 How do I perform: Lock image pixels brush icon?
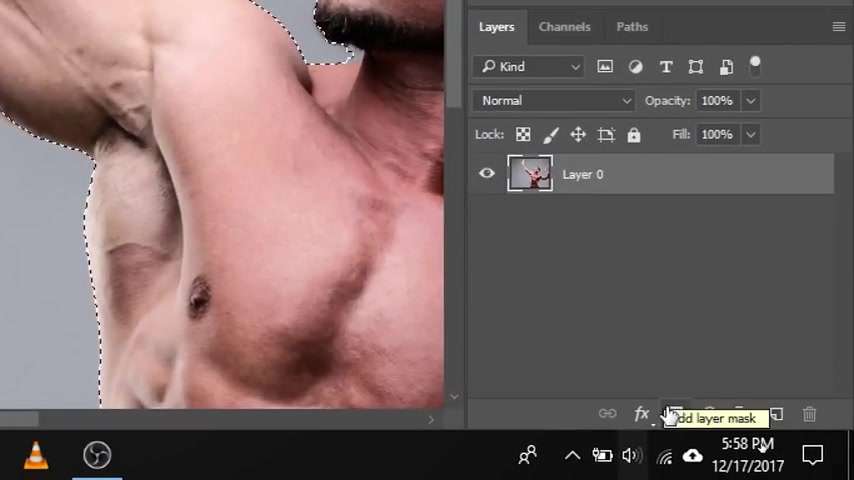[551, 135]
